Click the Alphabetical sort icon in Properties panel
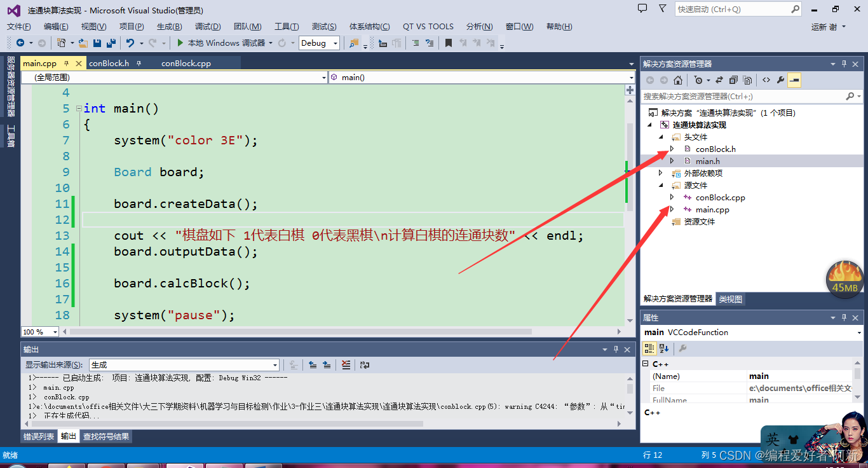Screen dimensions: 868x468 [x=664, y=348]
